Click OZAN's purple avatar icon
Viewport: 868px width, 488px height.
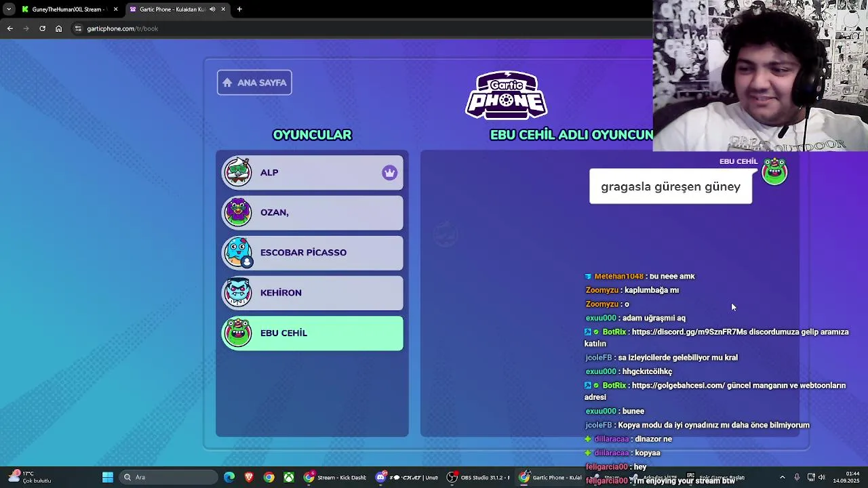tap(238, 212)
